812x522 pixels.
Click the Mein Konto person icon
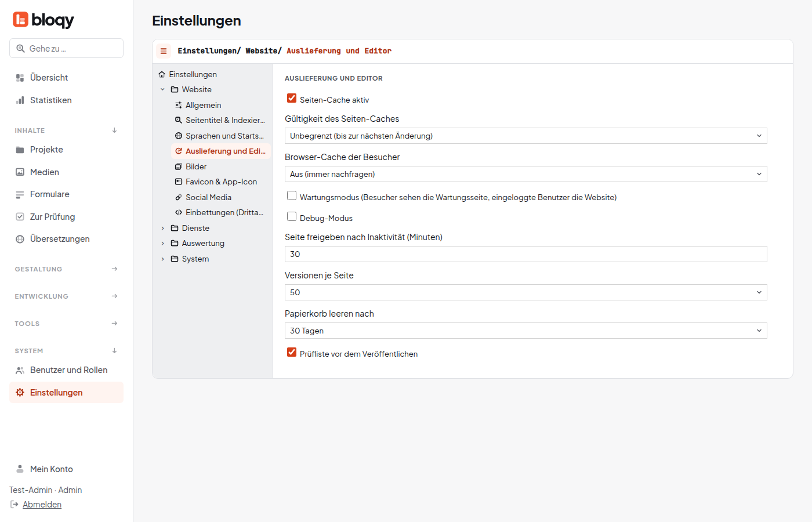[20, 469]
